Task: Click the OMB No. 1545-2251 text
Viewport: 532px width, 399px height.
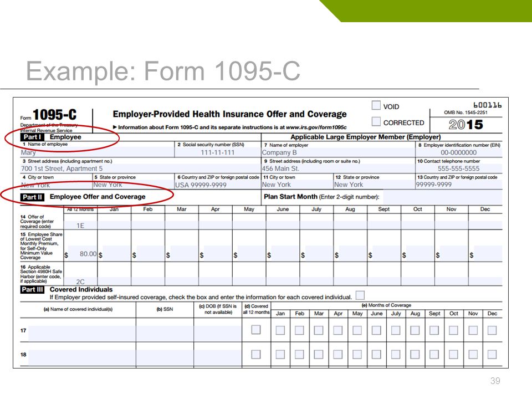Action: point(465,112)
